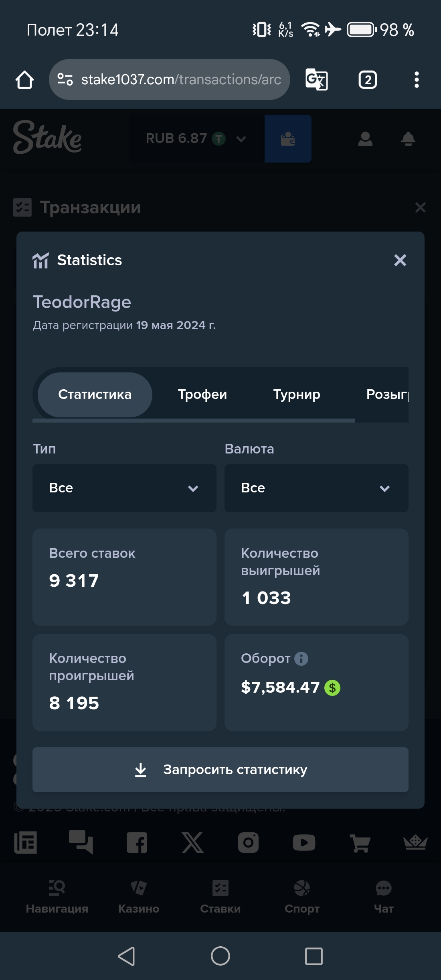441x980 pixels.
Task: Switch to the Трофеи tab
Action: 202,394
